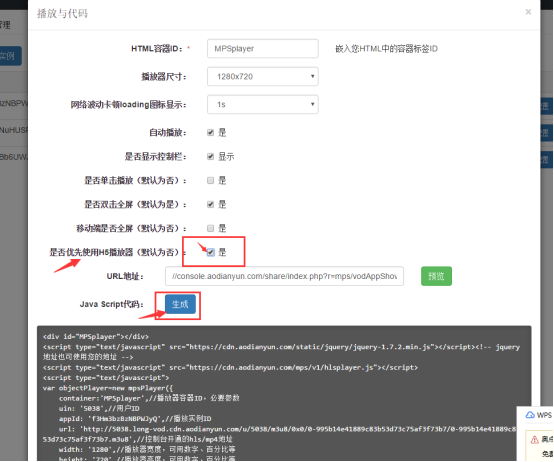Click the WPS cloud icon
The height and width of the screenshot is (462, 554).
click(x=530, y=415)
